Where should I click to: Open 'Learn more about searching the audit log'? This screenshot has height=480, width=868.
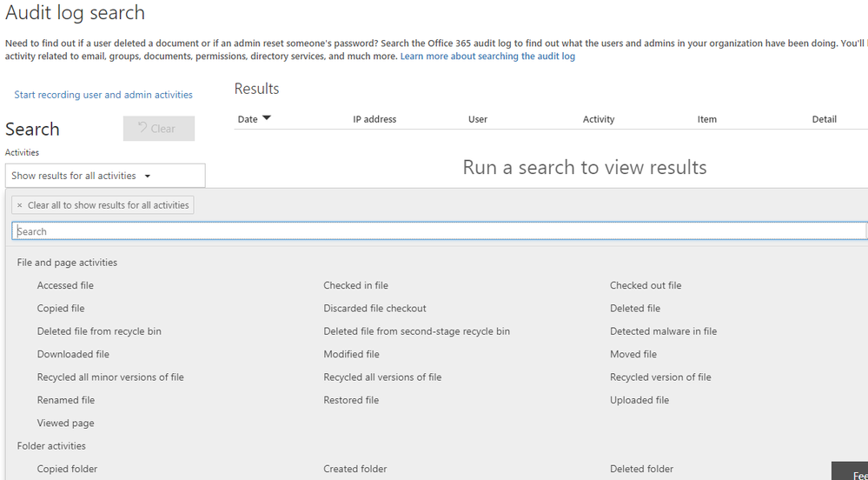(487, 56)
